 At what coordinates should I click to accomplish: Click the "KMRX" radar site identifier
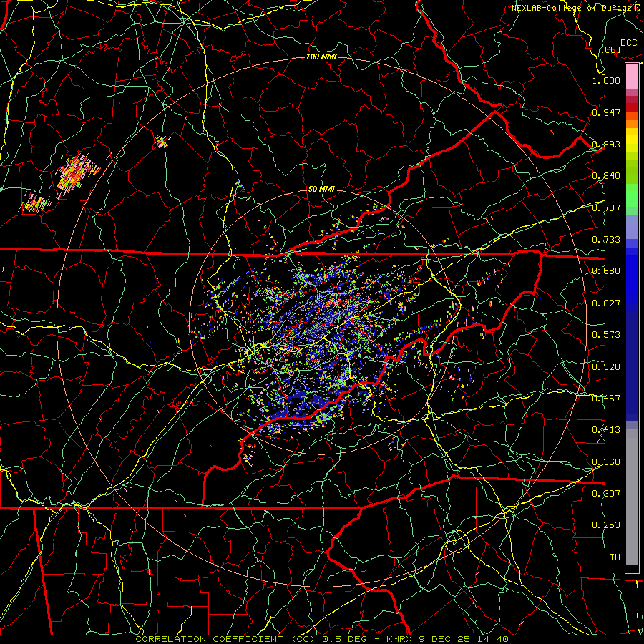[400, 639]
